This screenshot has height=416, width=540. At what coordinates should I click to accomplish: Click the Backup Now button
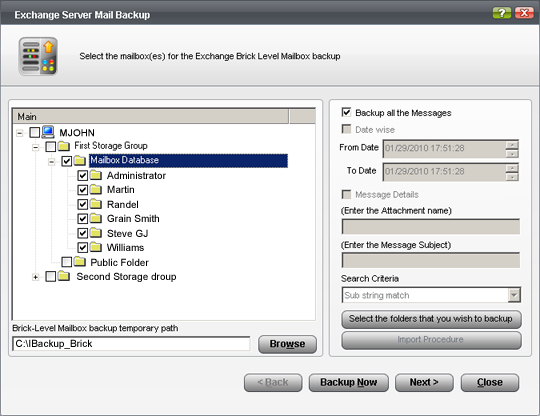[x=349, y=383]
